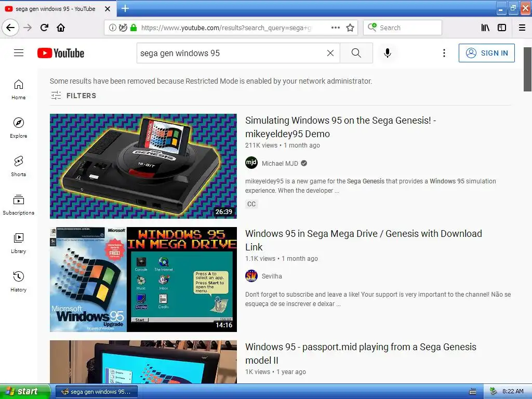Open Shorts in the YouTube sidebar
Image resolution: width=532 pixels, height=399 pixels.
pos(19,166)
